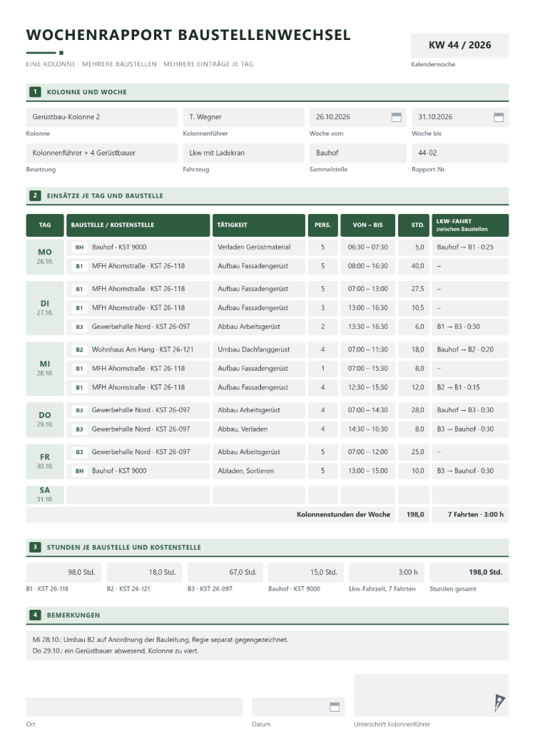535x756 pixels.
Task: Click the MO 26.10. day cell
Action: [x=45, y=257]
